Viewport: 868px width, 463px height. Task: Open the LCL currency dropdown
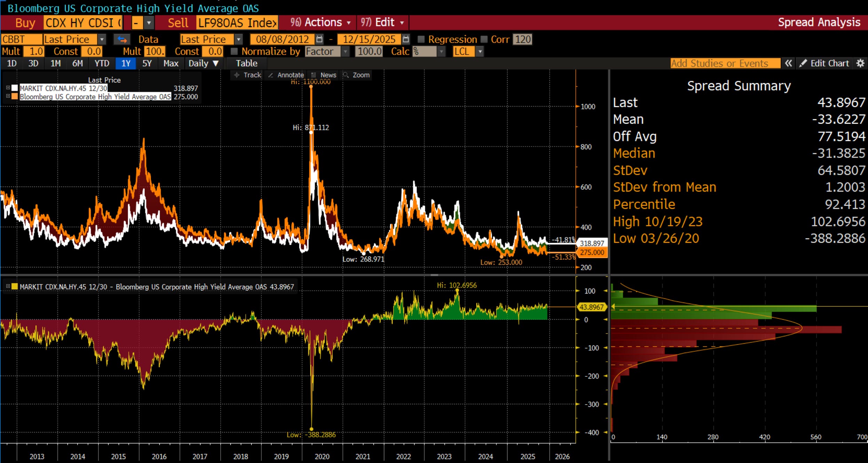(x=480, y=52)
